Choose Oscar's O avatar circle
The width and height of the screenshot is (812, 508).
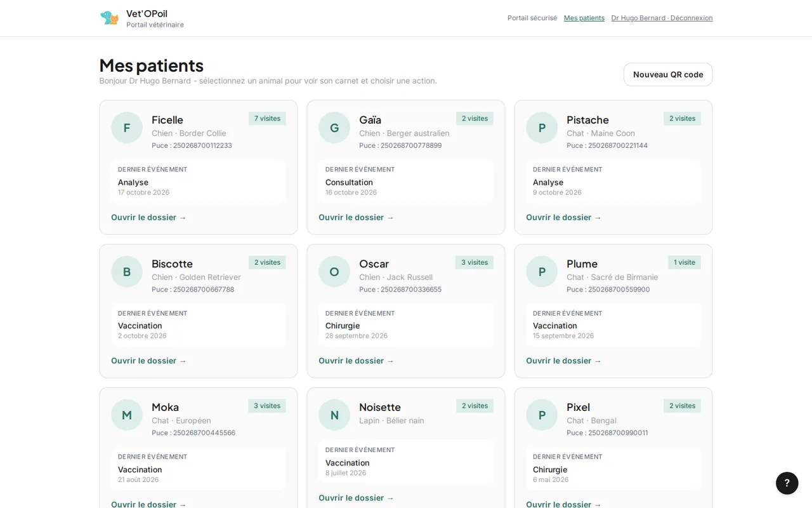click(x=334, y=272)
